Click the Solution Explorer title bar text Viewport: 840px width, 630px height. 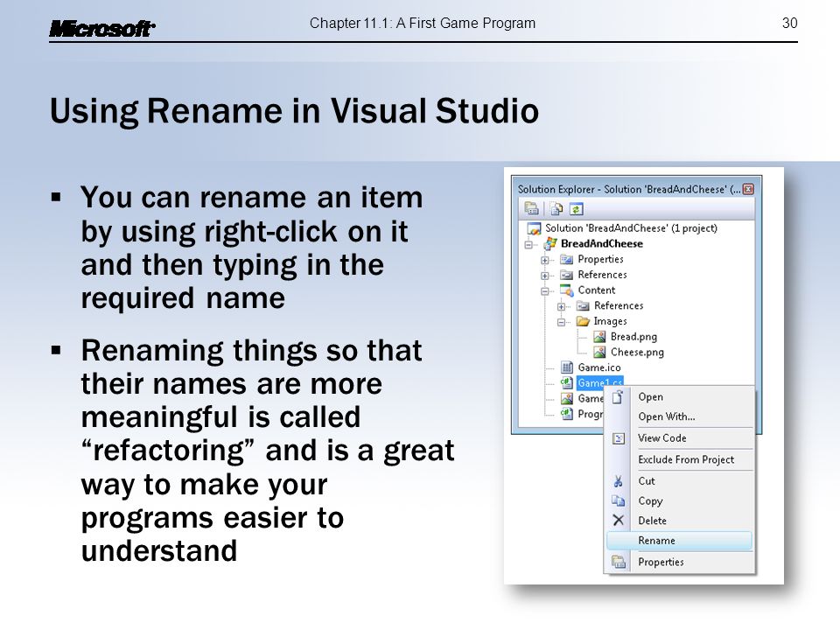point(629,189)
